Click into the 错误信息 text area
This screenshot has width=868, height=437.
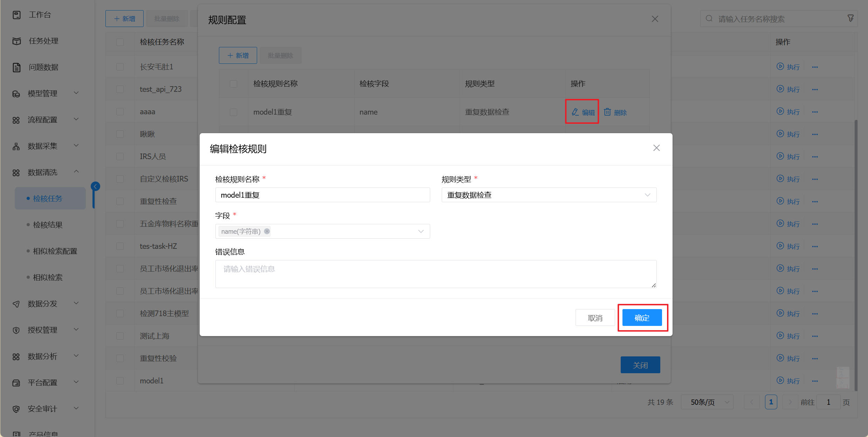[435, 274]
